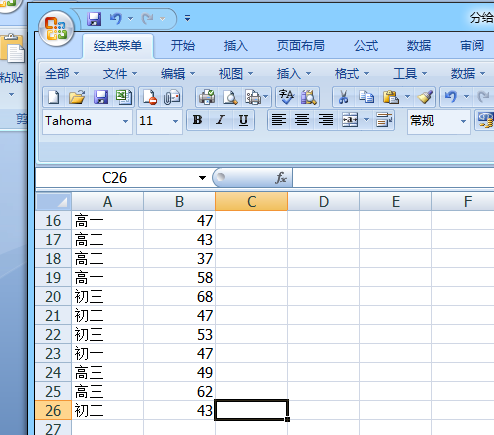Save via disk icon in classic toolbar
This screenshot has height=435, width=494.
pos(101,97)
